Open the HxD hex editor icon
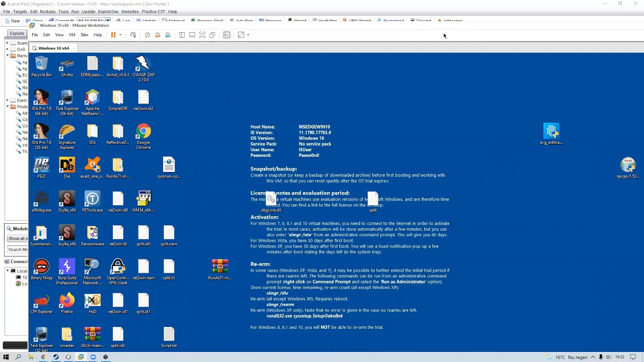The height and width of the screenshot is (362, 644). (92, 303)
